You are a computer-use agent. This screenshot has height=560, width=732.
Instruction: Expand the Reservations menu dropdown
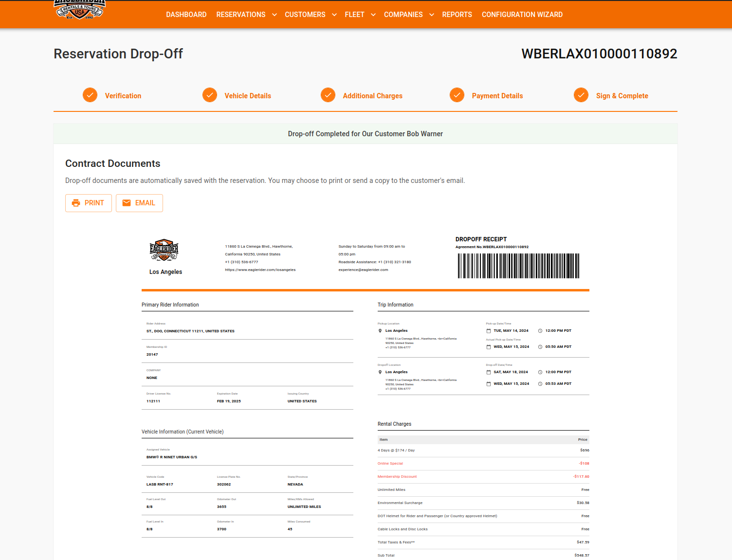click(x=274, y=15)
